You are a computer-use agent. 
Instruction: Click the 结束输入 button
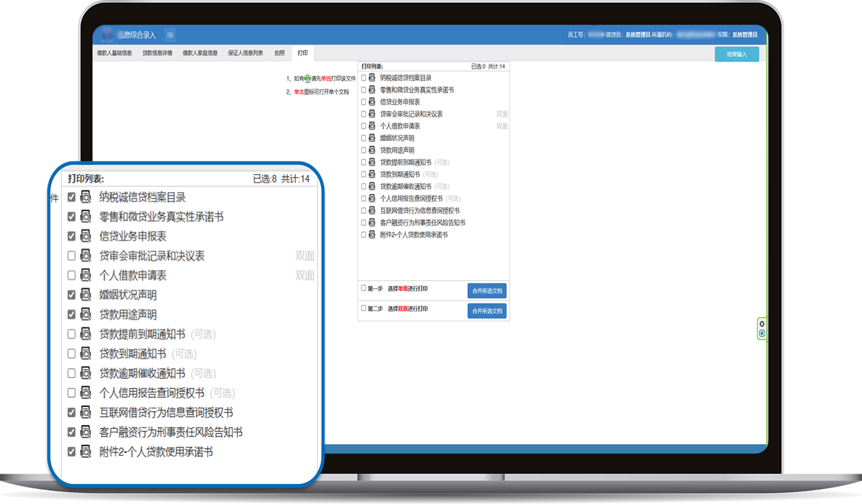click(x=737, y=53)
